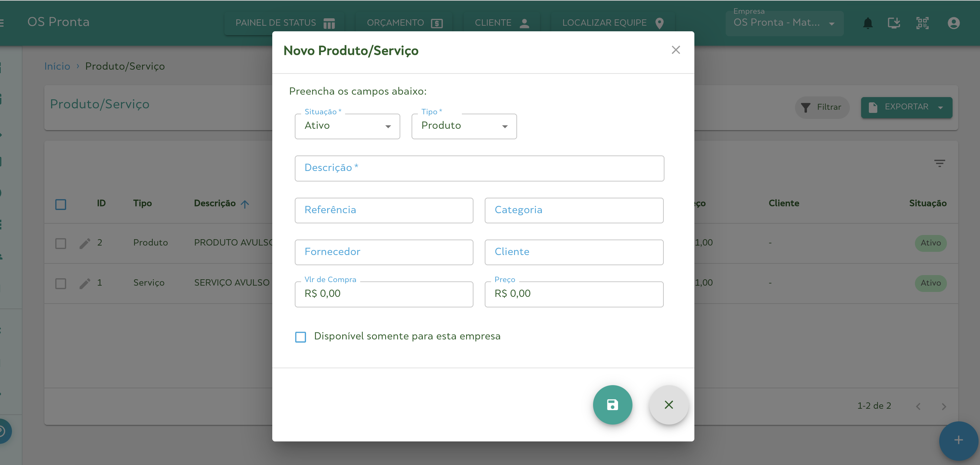
Task: Check the row checkbox for SERVIÇO AVULSO
Action: 61,283
